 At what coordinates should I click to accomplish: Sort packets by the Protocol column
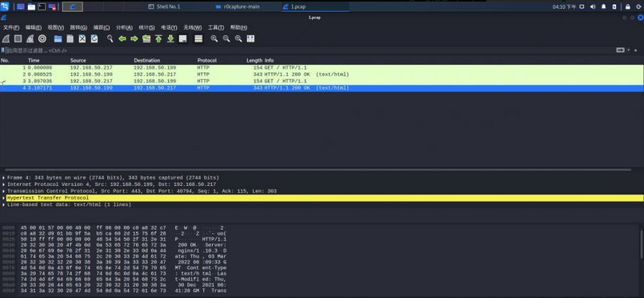[x=206, y=60]
